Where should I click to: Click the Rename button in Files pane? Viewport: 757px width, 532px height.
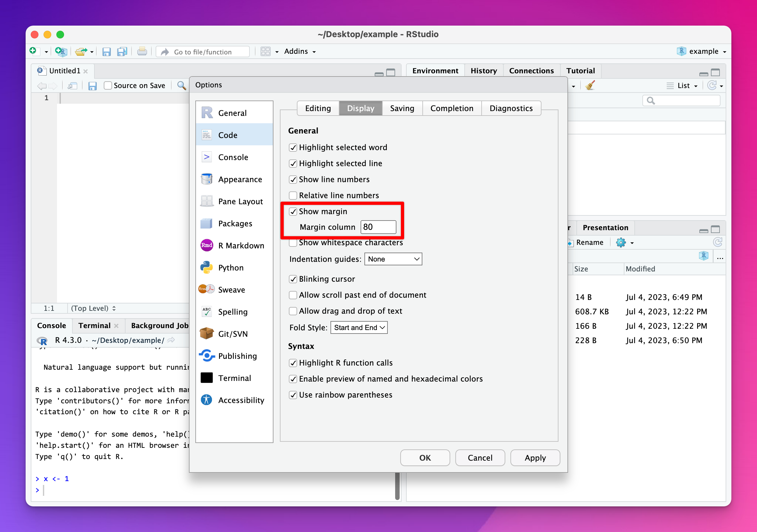click(x=586, y=243)
